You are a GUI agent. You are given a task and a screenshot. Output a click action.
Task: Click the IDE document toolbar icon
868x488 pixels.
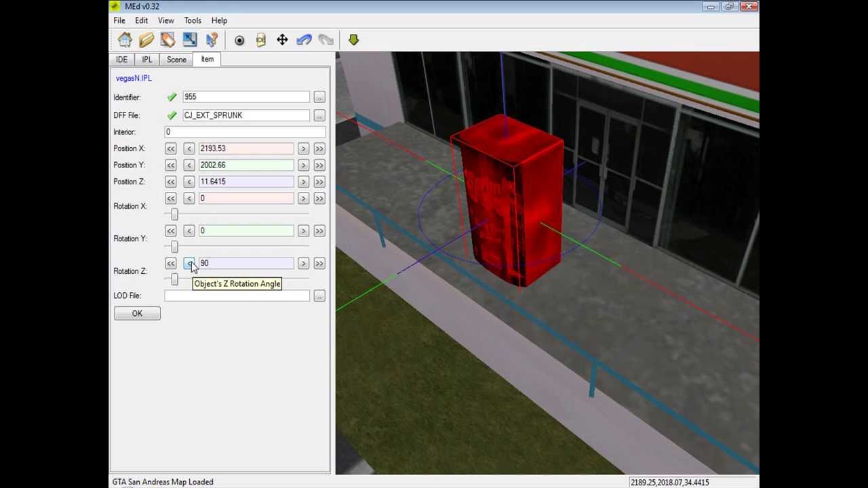261,41
